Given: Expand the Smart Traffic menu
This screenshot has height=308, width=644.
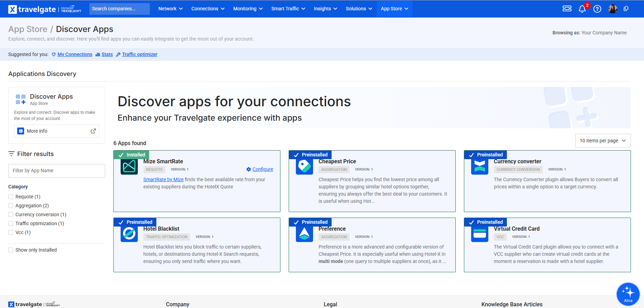Looking at the screenshot, I should coord(288,9).
